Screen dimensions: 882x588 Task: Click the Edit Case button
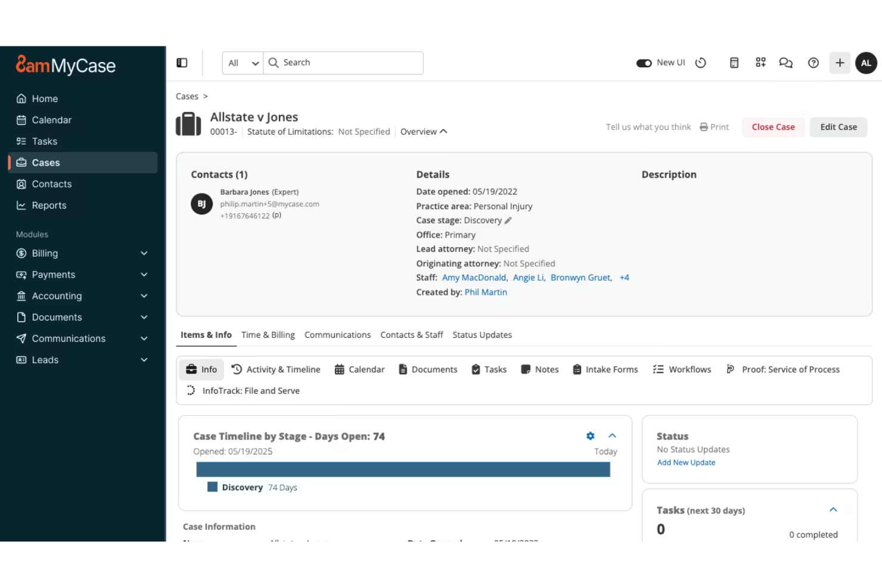pos(838,127)
